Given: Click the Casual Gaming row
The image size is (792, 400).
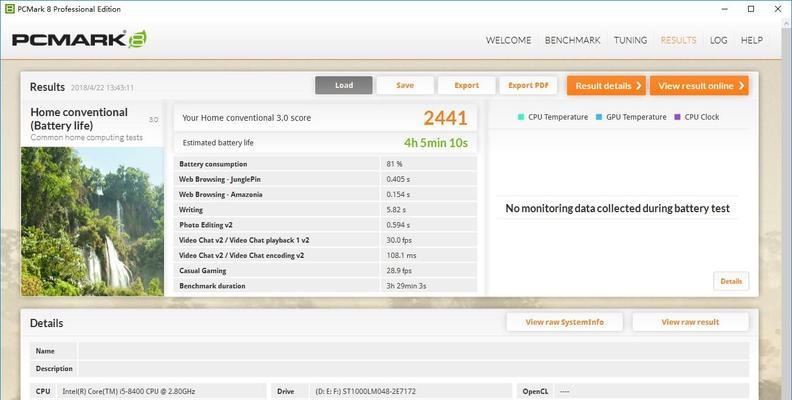Looking at the screenshot, I should point(325,270).
